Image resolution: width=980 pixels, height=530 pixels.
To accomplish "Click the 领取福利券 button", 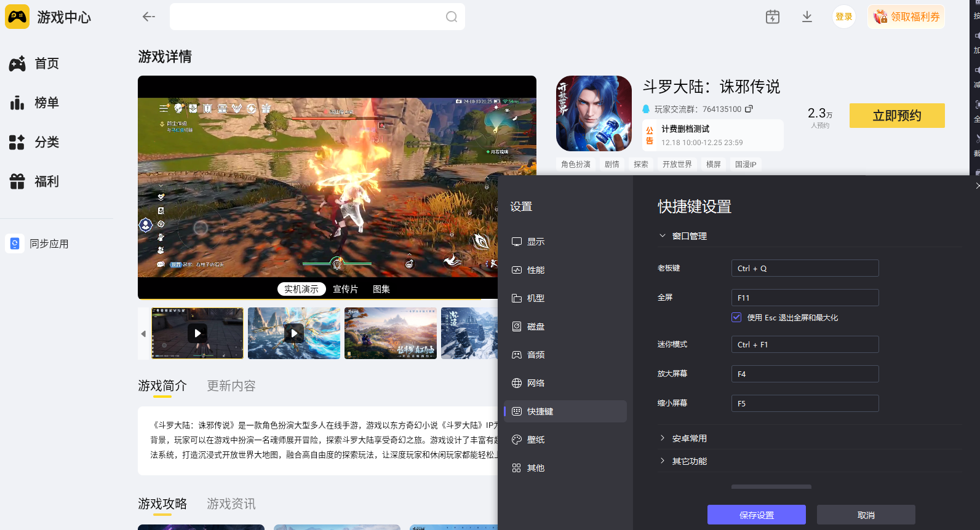I will [907, 17].
